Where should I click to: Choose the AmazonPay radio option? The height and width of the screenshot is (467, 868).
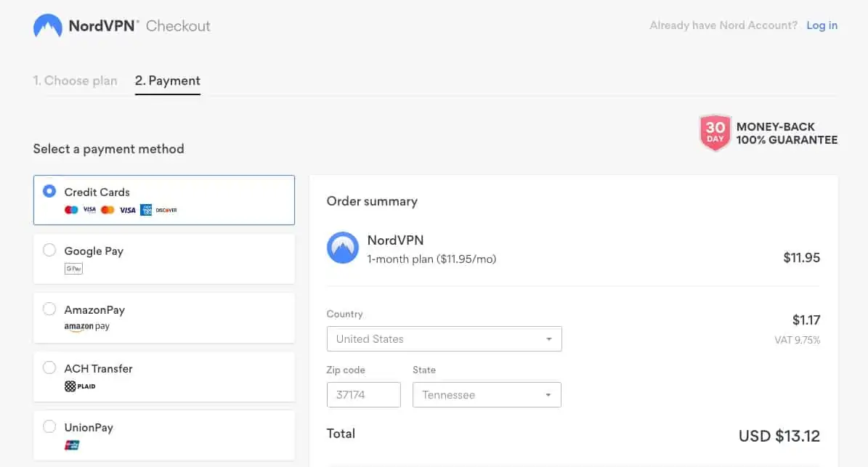(x=49, y=309)
